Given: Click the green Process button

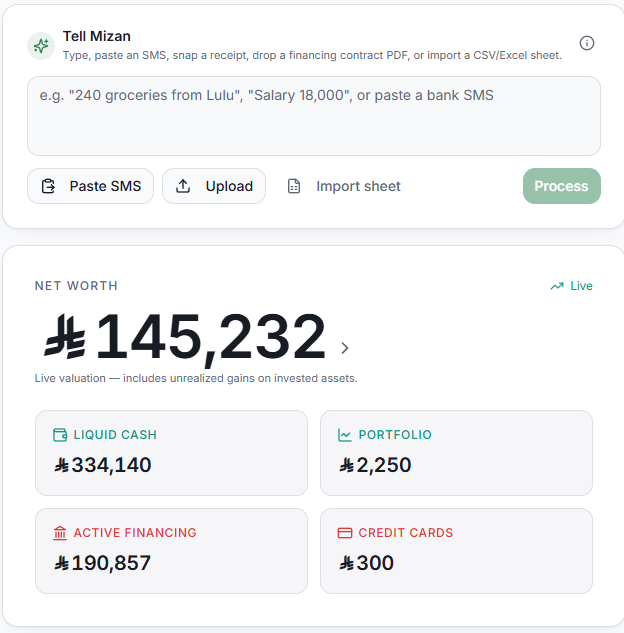Looking at the screenshot, I should 561,186.
